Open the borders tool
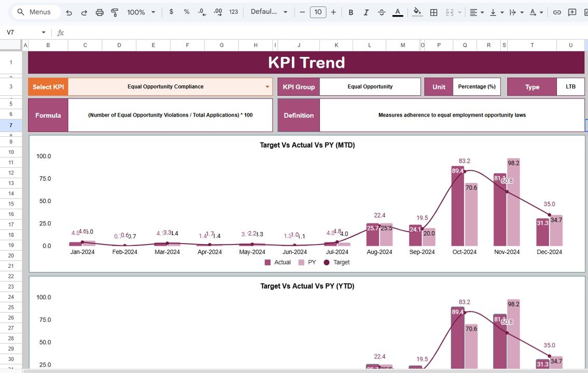 tap(433, 11)
